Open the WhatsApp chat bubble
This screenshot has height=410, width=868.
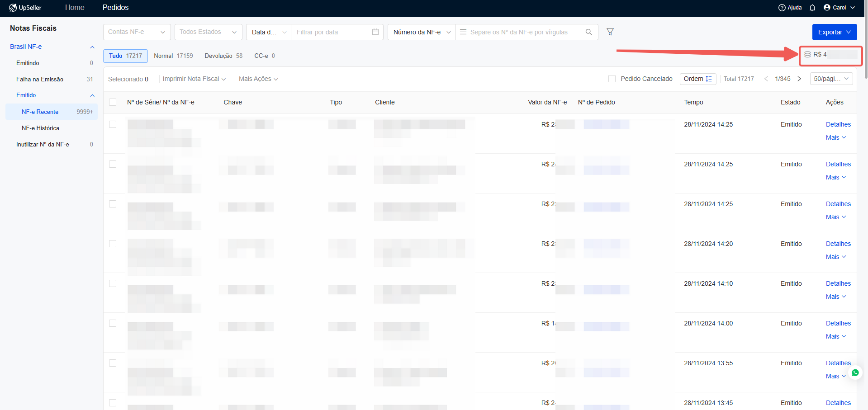point(855,373)
